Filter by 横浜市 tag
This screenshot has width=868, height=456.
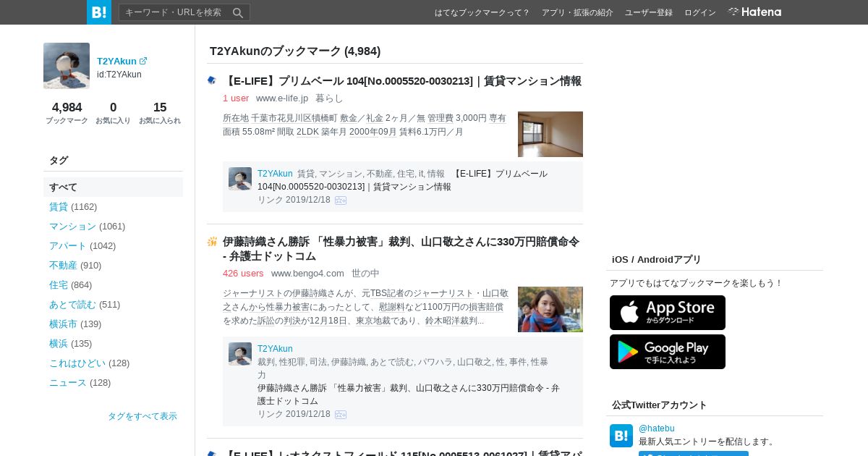(x=63, y=324)
